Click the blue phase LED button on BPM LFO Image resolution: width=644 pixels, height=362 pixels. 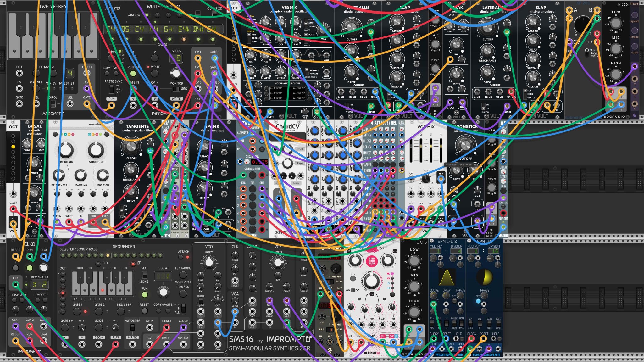(478, 301)
